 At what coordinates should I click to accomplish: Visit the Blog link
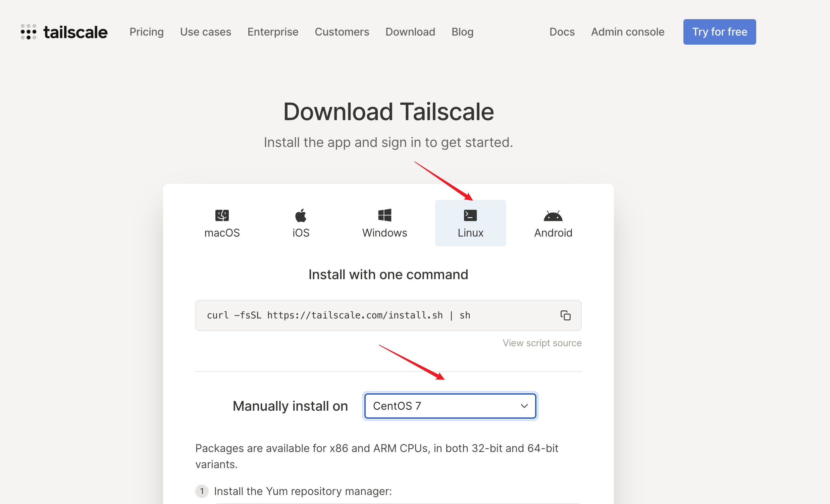coord(463,32)
